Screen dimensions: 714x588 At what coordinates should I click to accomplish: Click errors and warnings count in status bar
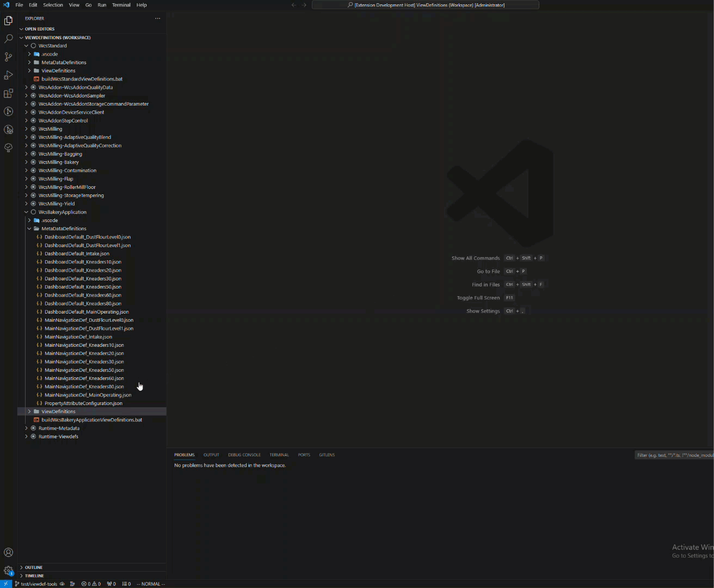(91, 584)
